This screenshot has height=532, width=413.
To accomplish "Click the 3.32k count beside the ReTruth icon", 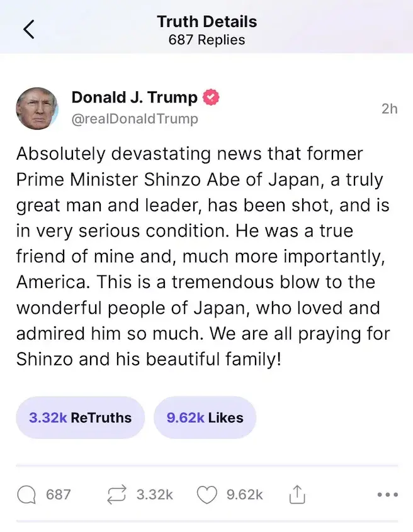I will [x=154, y=495].
